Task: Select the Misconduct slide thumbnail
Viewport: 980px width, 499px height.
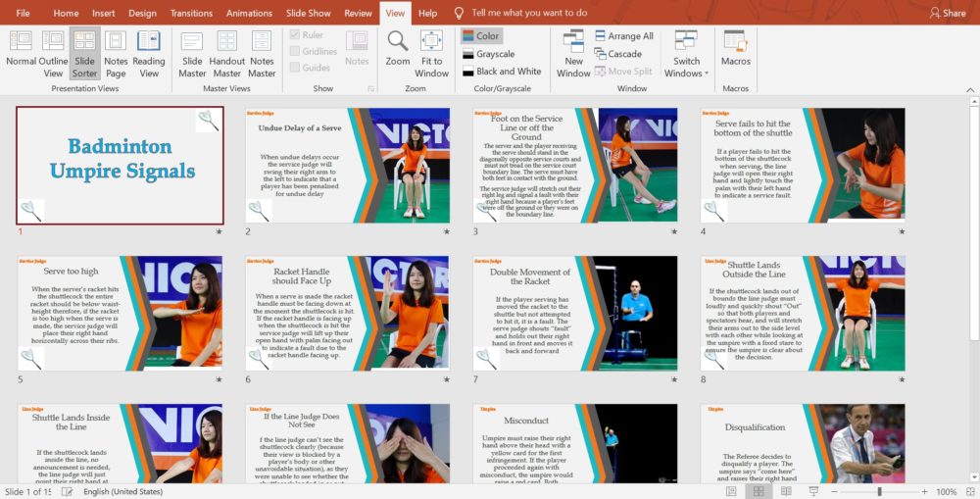Action: (x=575, y=443)
